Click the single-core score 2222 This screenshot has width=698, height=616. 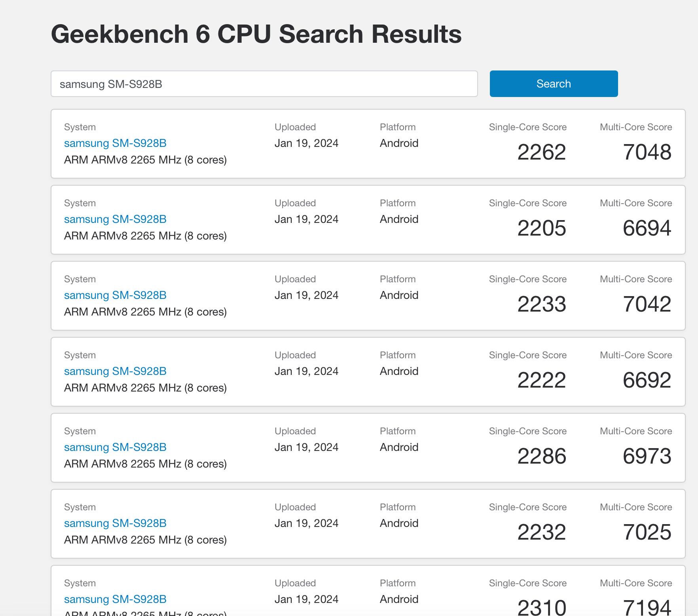point(542,380)
